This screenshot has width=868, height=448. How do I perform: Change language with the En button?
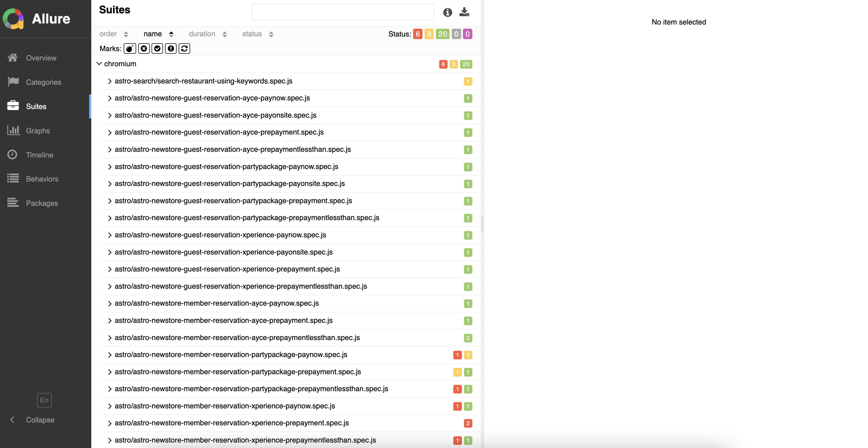44,400
